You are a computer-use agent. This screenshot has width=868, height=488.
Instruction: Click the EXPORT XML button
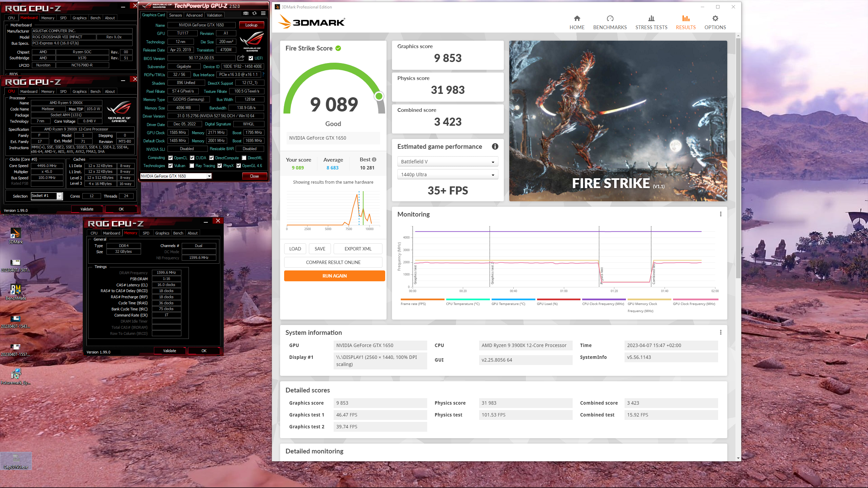click(358, 249)
